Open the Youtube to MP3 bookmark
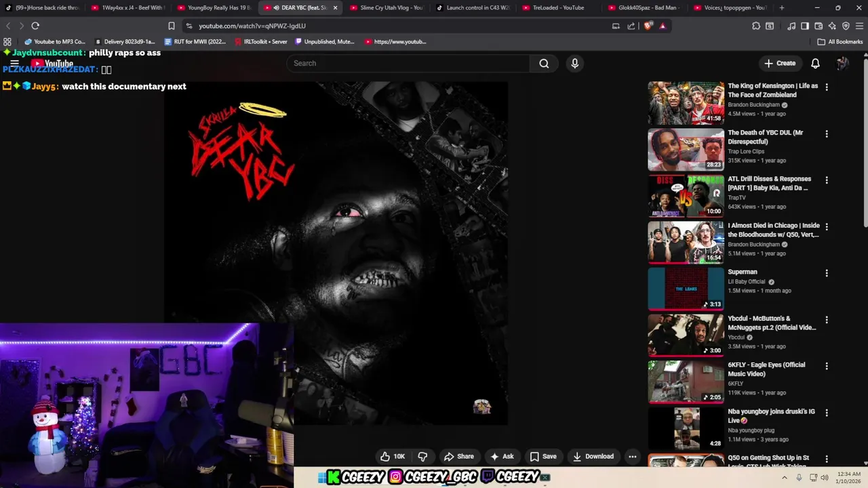Image resolution: width=868 pixels, height=488 pixels. tap(55, 41)
